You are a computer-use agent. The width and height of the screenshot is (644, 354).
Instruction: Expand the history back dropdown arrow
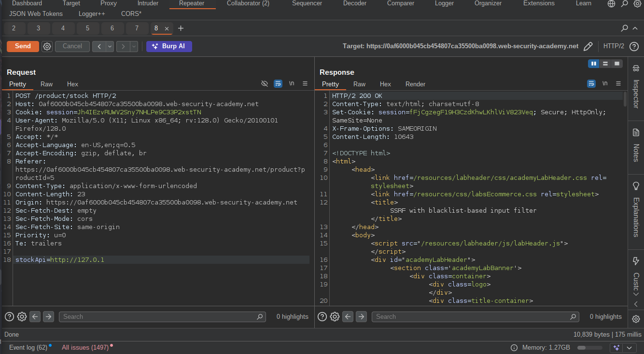click(110, 46)
